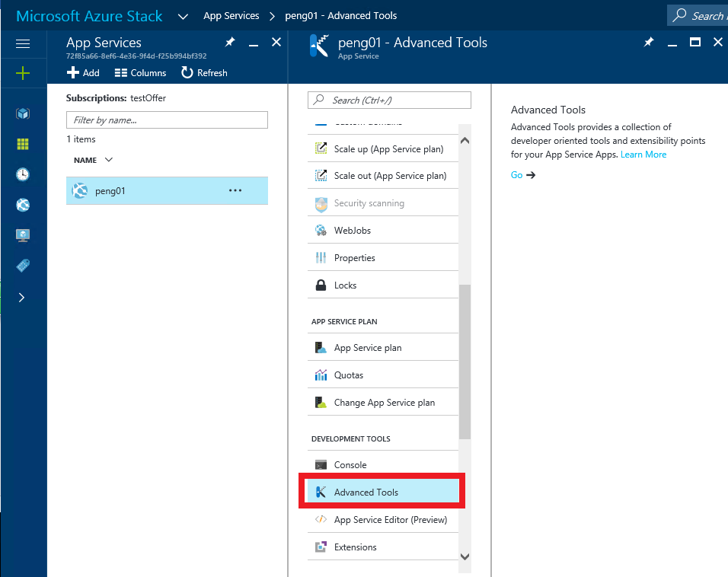Sort by the NAME column chevron

[x=109, y=160]
